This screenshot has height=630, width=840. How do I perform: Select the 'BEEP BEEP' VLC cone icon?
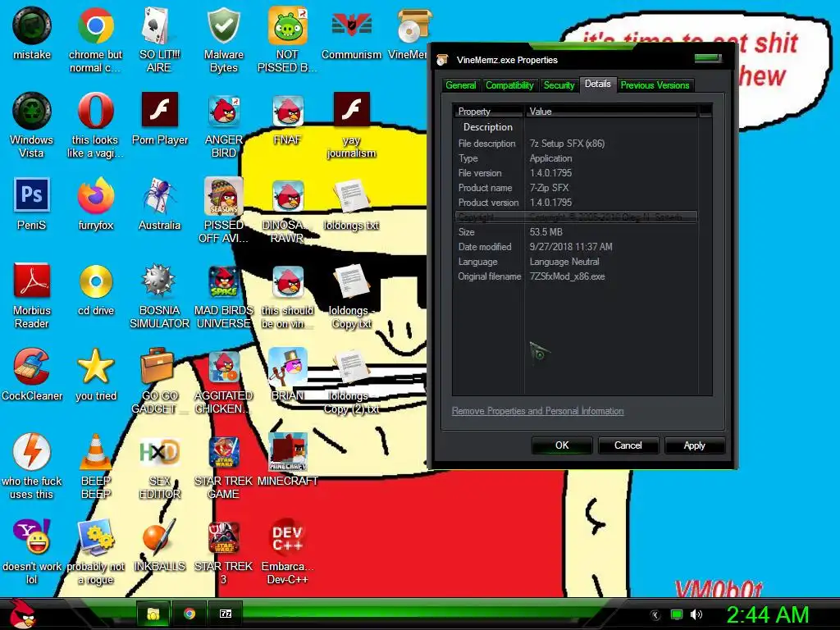95,467
